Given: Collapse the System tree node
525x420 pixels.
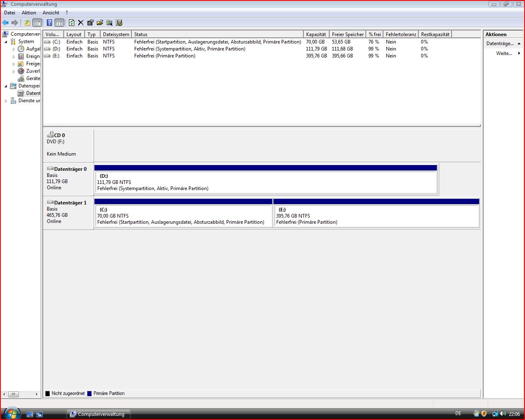Looking at the screenshot, I should 6,42.
